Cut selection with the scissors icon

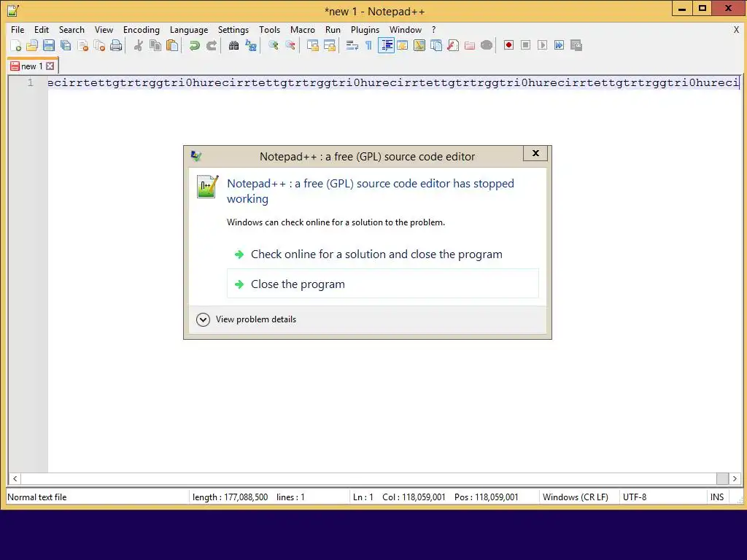coord(139,45)
